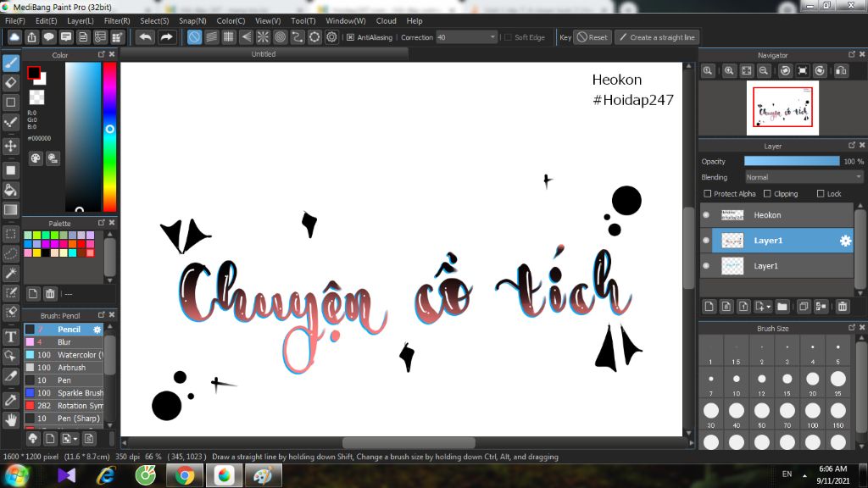Hide the selected Layer1 visibility dot
868x488 pixels.
pyautogui.click(x=706, y=241)
